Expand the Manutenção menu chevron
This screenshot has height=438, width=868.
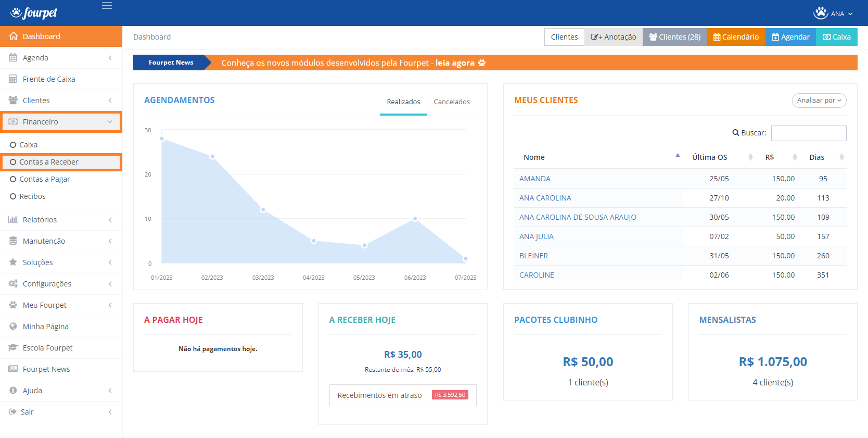[x=110, y=241]
